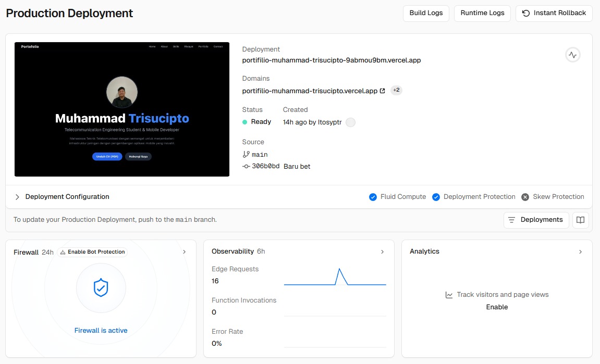Click the Instant Rollback button
The height and width of the screenshot is (364, 600).
pos(554,13)
